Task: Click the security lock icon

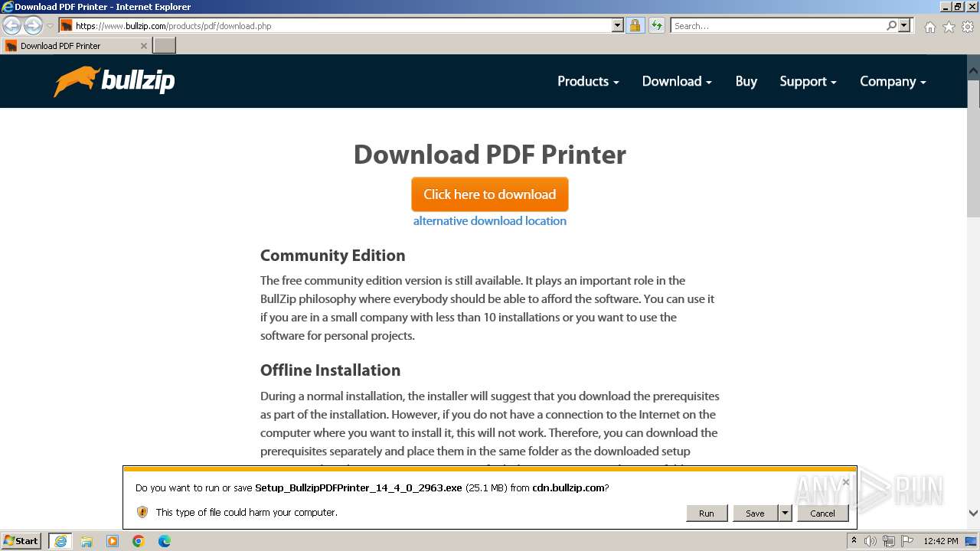Action: (x=635, y=25)
